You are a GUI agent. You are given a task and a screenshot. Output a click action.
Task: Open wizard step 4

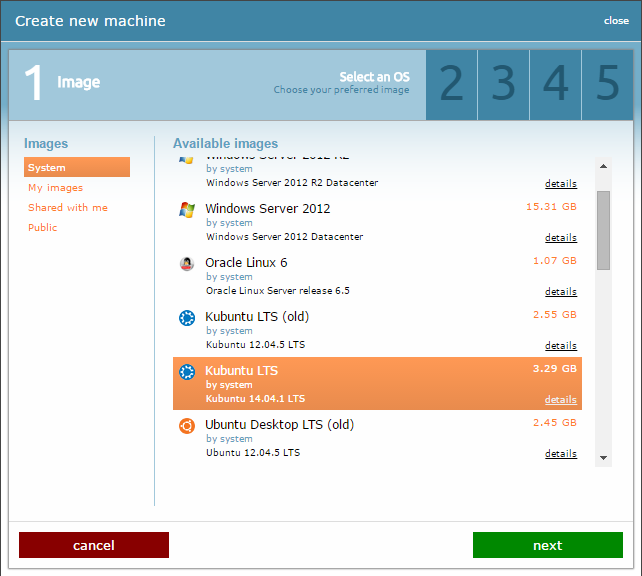[556, 85]
